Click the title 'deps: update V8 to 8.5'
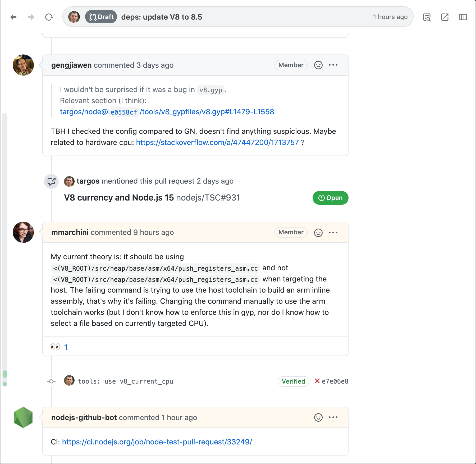The width and height of the screenshot is (476, 464). [x=162, y=17]
